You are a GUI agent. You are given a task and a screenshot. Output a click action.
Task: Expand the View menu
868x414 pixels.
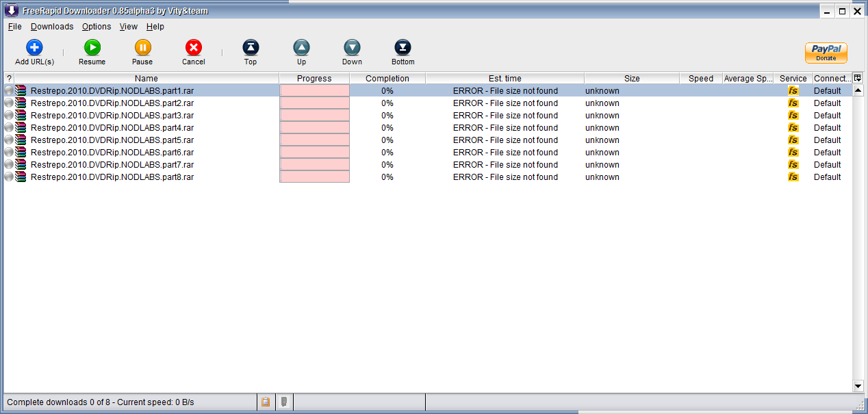tap(129, 27)
